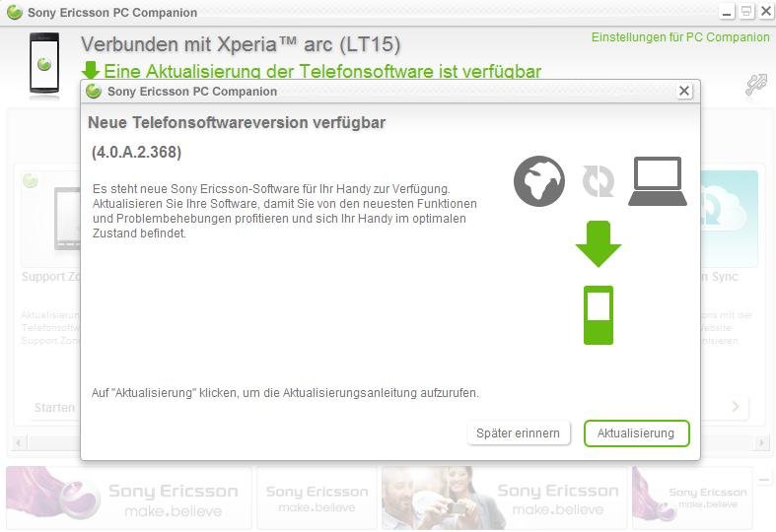
Task: Click the description paragraph Es steht neue
Action: (x=285, y=211)
